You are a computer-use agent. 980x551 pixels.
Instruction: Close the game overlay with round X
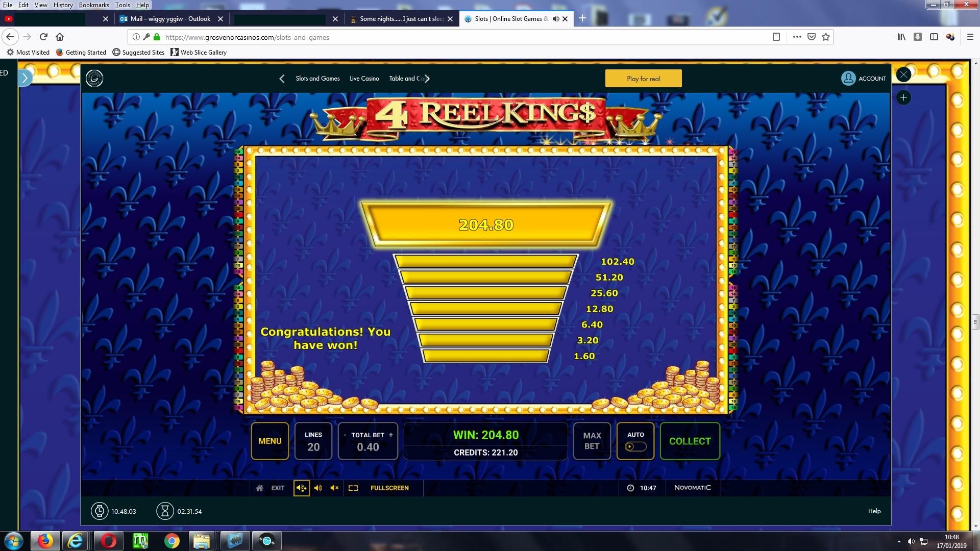click(903, 74)
